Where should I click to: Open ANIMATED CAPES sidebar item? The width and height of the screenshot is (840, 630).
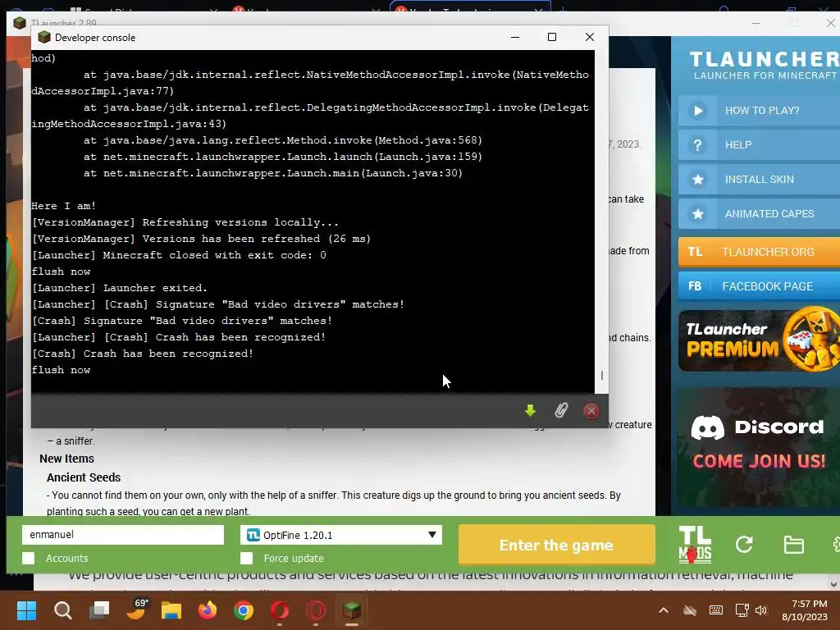(759, 214)
